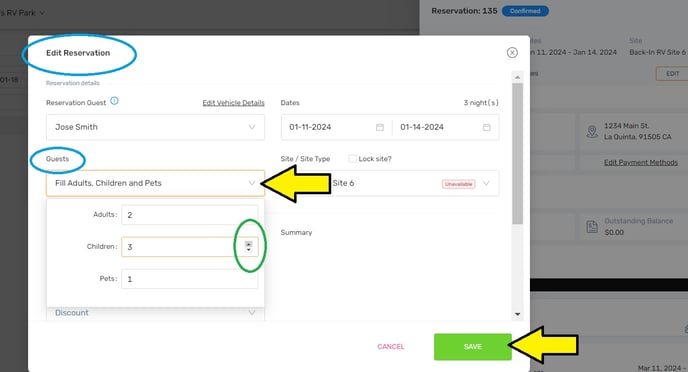Viewport: 688px width, 372px height.
Task: Click the CANCEL button
Action: click(x=391, y=347)
